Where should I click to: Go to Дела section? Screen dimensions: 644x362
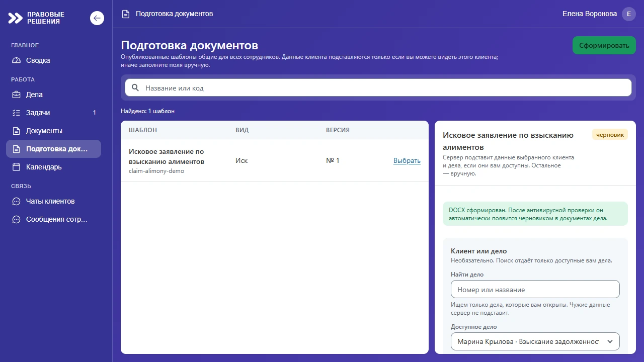pos(53,95)
